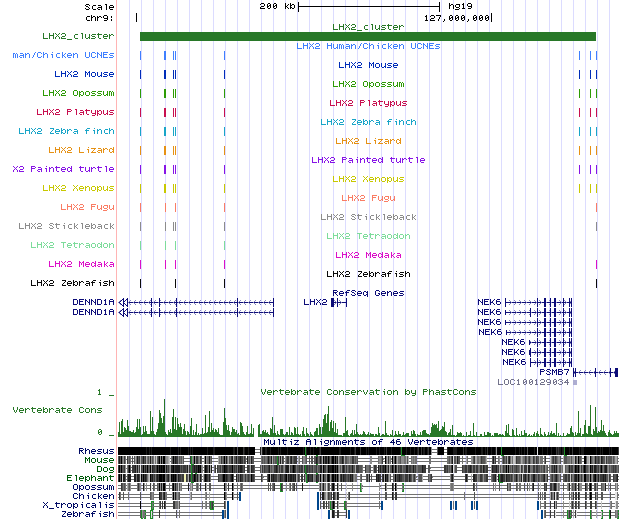Open Multiz Alignments of 46 Vertebrates title
620x519 pixels.
[x=367, y=441]
